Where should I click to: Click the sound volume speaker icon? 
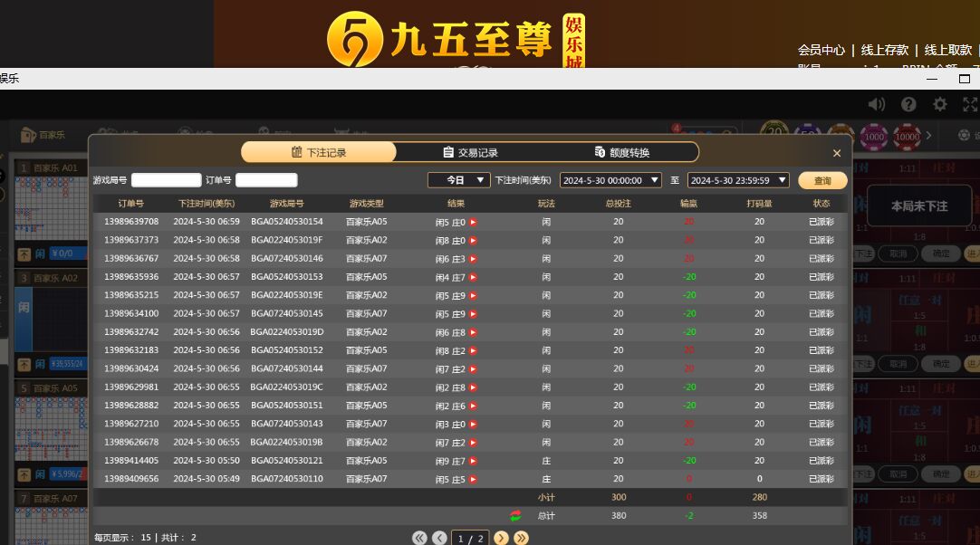876,105
